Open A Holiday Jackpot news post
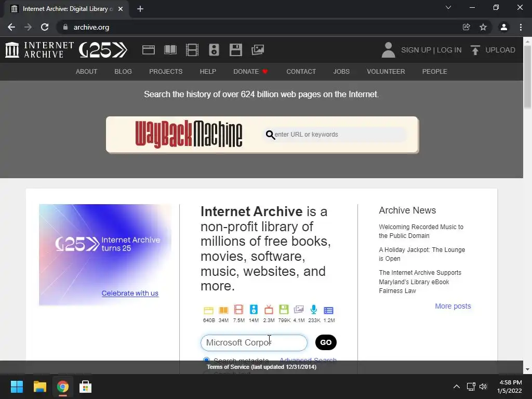The image size is (532, 399). tap(422, 254)
